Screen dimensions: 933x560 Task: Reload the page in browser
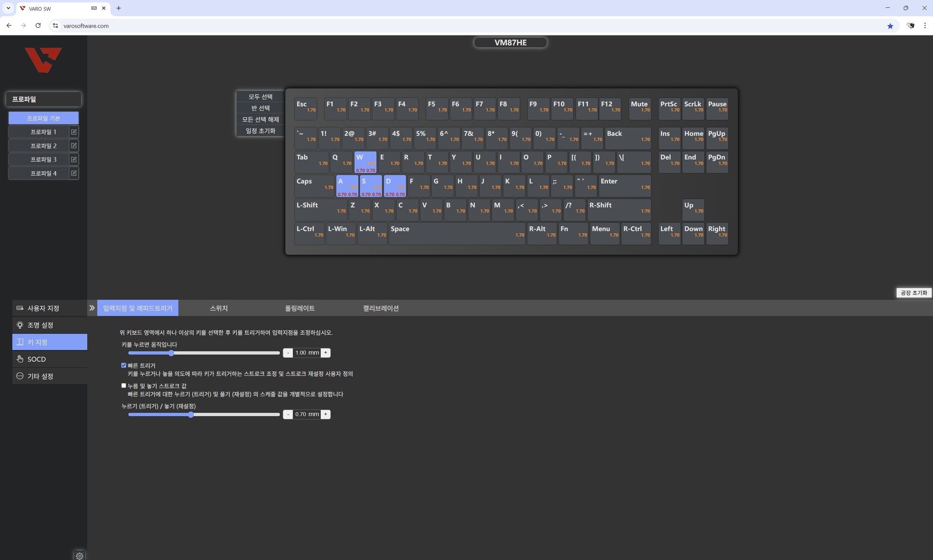(38, 26)
